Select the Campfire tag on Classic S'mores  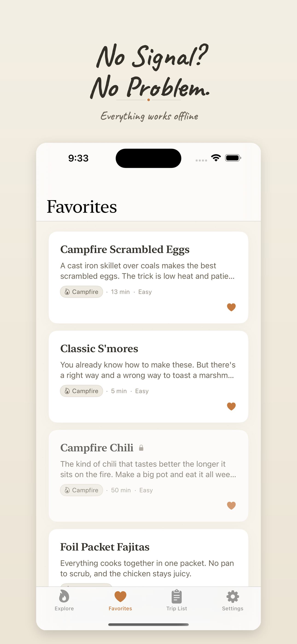(x=82, y=391)
